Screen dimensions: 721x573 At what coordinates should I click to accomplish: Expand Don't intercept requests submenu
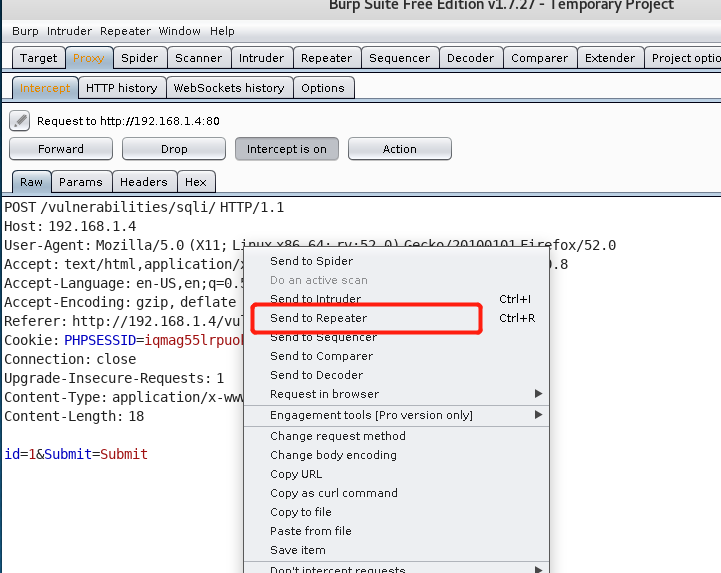click(x=396, y=568)
